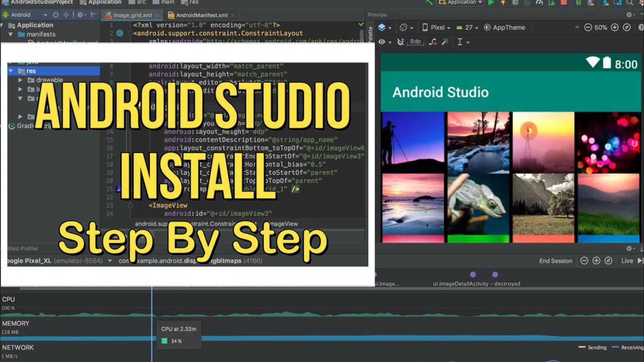
Task: Zoom out the layout preview
Action: 588,28
